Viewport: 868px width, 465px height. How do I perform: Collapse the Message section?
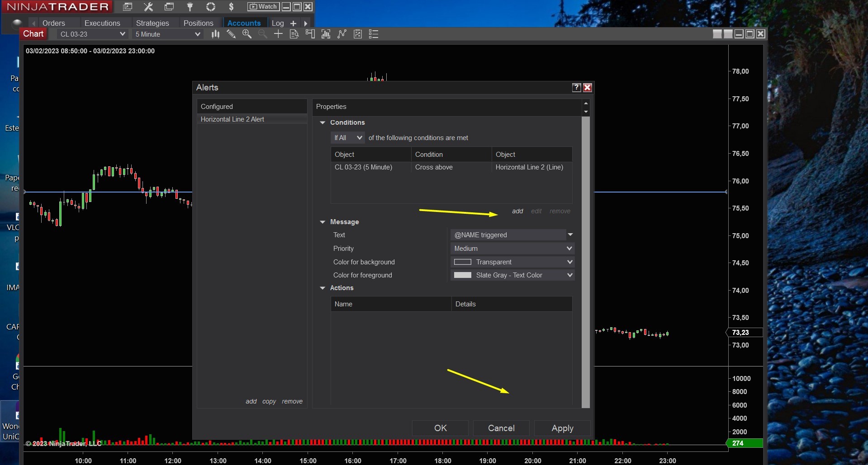(323, 222)
